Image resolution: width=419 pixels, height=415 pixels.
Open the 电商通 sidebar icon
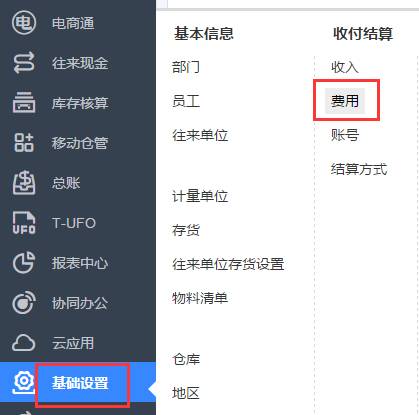[x=24, y=23]
